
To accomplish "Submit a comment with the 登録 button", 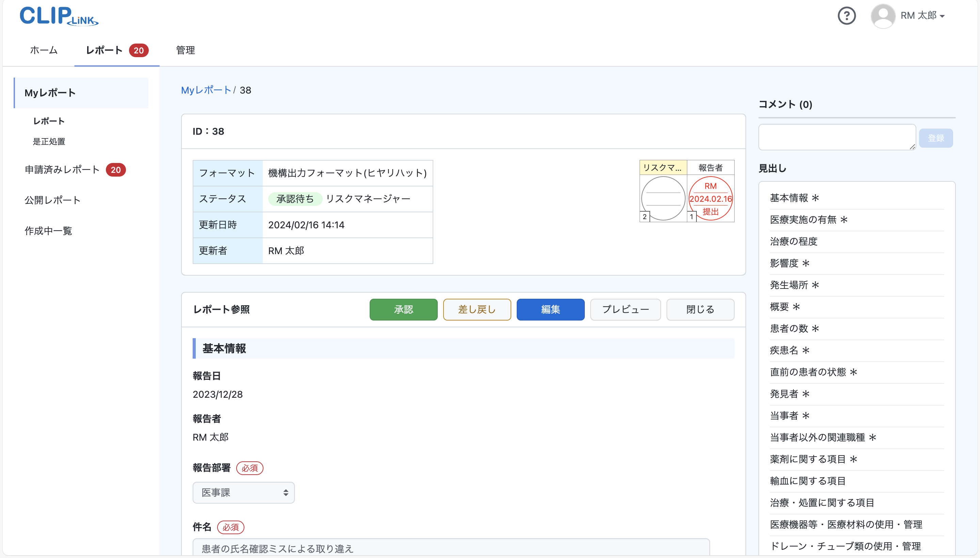I will point(935,137).
